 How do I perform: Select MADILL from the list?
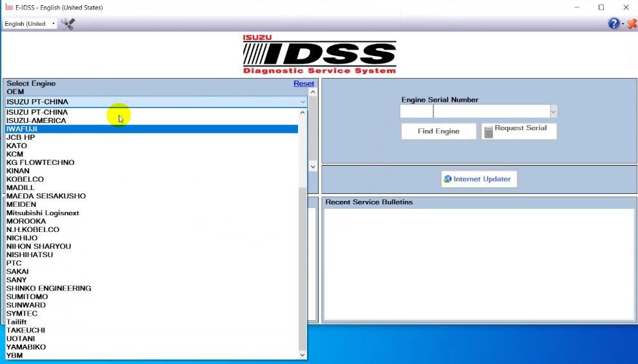(152, 187)
